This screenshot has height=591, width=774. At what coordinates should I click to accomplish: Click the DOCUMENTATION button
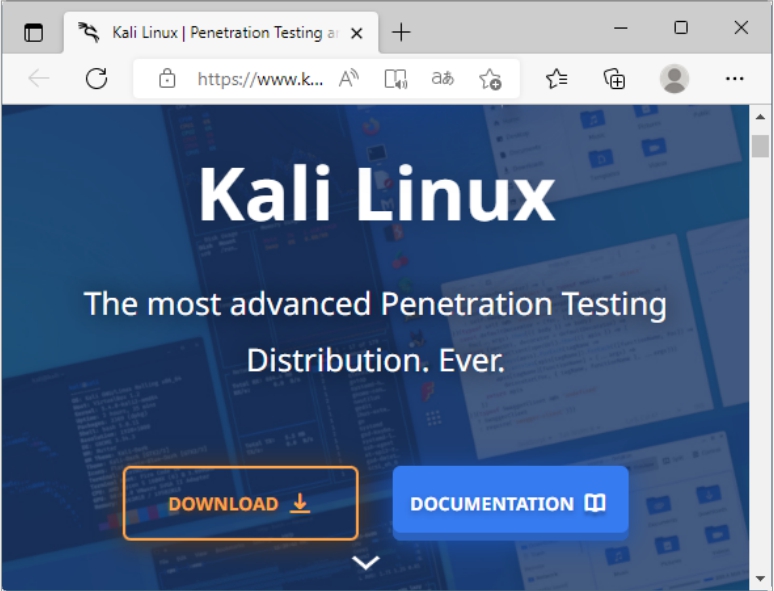(x=510, y=503)
